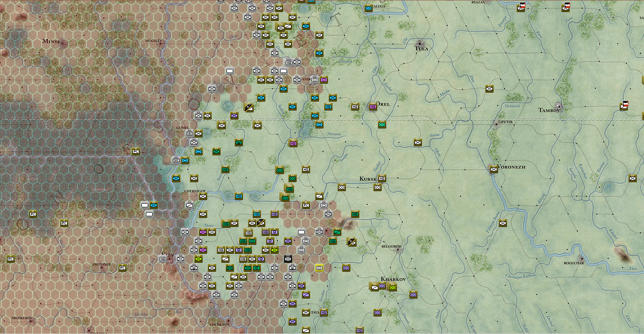Image resolution: width=644 pixels, height=334 pixels.
Task: Click the PC counter at the far left edge
Action: (x=10, y=259)
